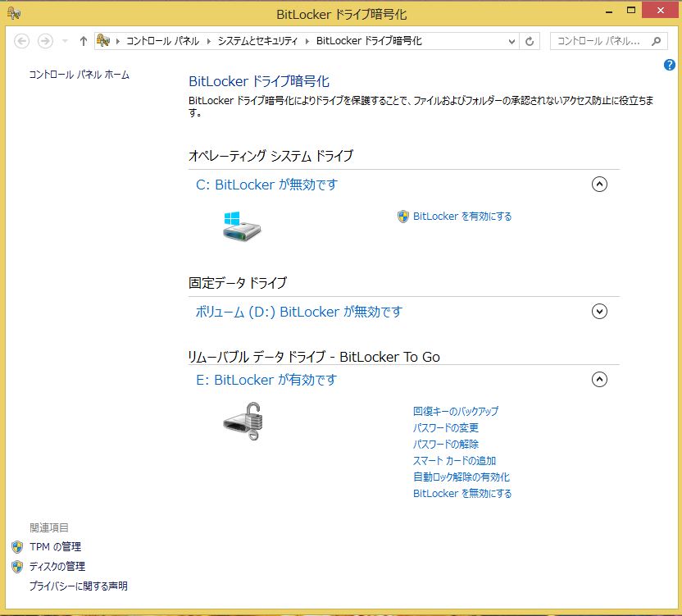Click リムーバブル データ ドライブ - BitLocker To Go heading

(x=314, y=357)
